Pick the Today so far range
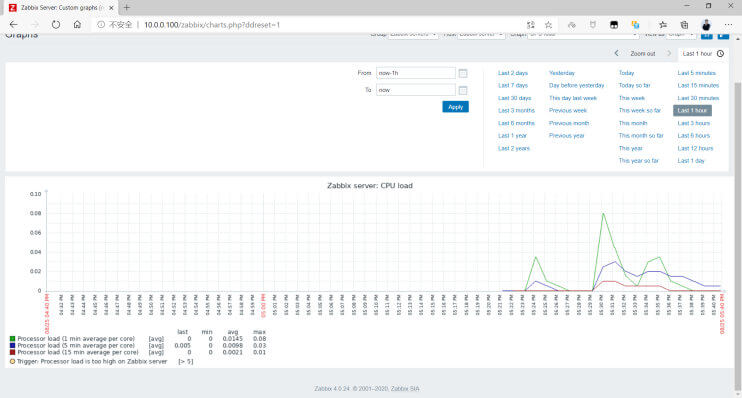Viewport: 742px width, 398px height. tap(634, 86)
